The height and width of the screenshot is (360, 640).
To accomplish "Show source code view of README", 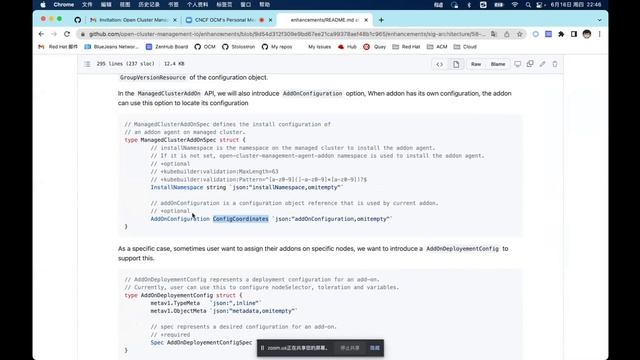I will coord(440,64).
